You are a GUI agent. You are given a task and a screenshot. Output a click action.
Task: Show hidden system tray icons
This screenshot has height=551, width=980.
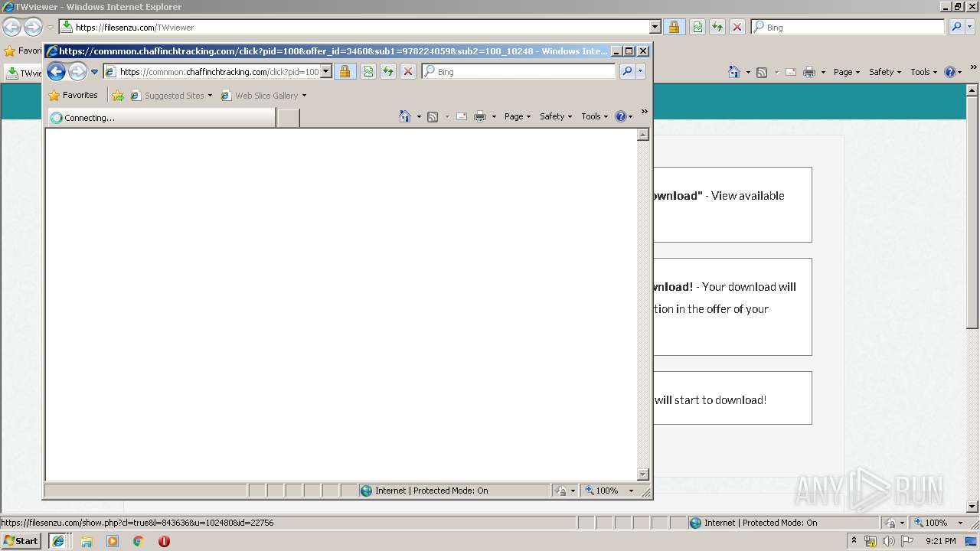pos(854,540)
